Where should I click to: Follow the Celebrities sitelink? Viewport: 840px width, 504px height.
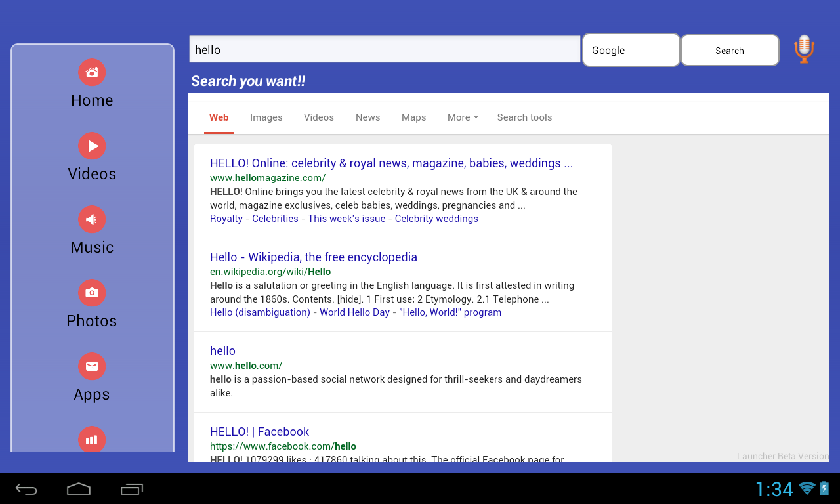point(275,219)
